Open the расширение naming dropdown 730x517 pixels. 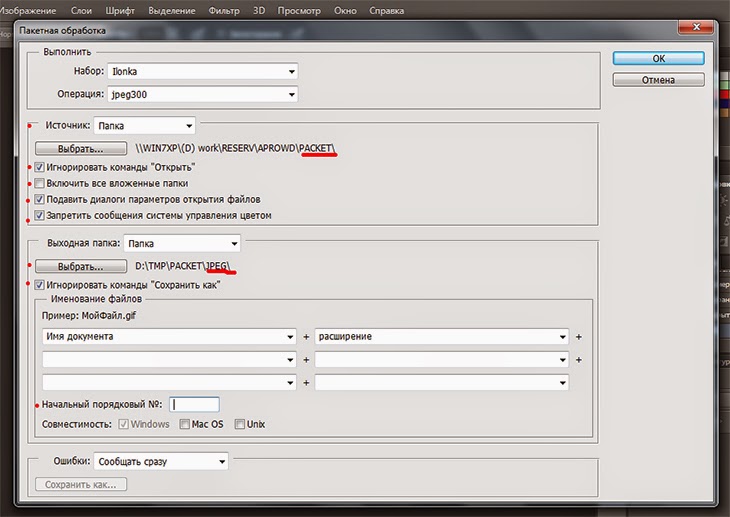pyautogui.click(x=442, y=336)
